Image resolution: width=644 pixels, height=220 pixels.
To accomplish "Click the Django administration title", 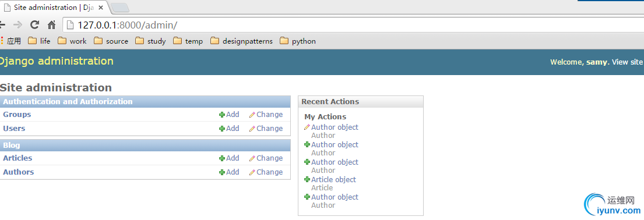I will [56, 61].
